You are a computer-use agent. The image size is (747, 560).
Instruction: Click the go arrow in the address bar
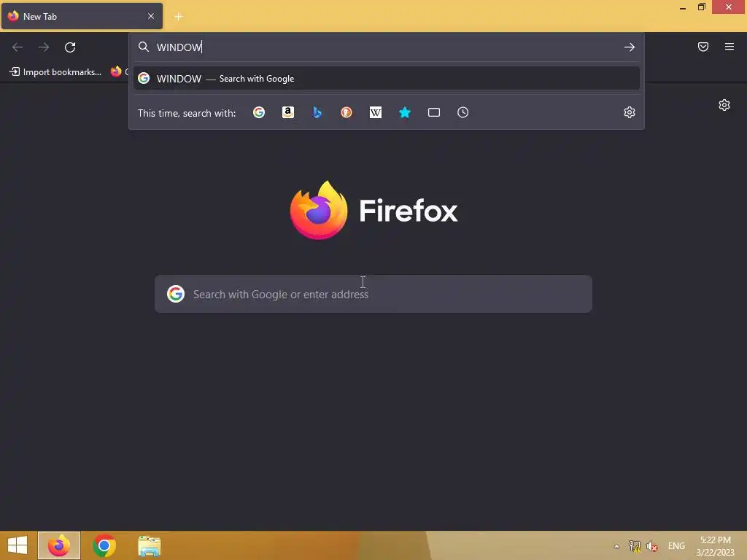tap(630, 47)
